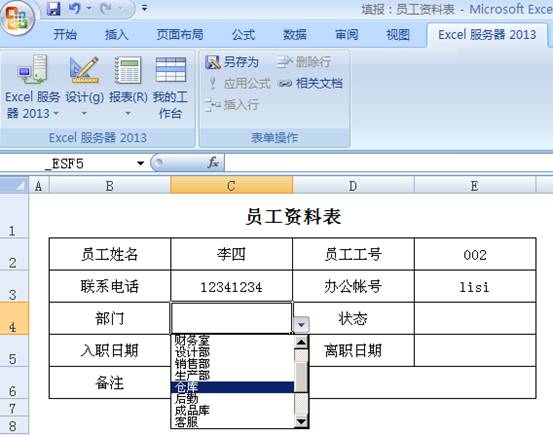Click 另存为 save-as icon

point(213,62)
